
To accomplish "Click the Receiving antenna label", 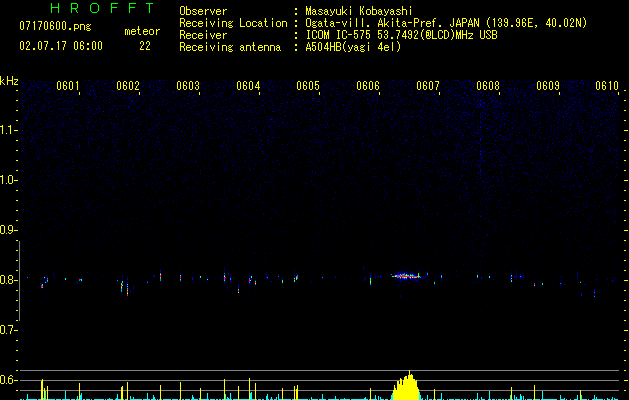I will pos(230,47).
